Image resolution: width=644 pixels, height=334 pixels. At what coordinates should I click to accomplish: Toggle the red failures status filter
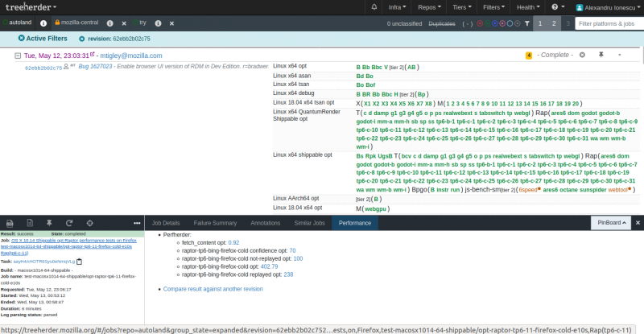[x=480, y=23]
